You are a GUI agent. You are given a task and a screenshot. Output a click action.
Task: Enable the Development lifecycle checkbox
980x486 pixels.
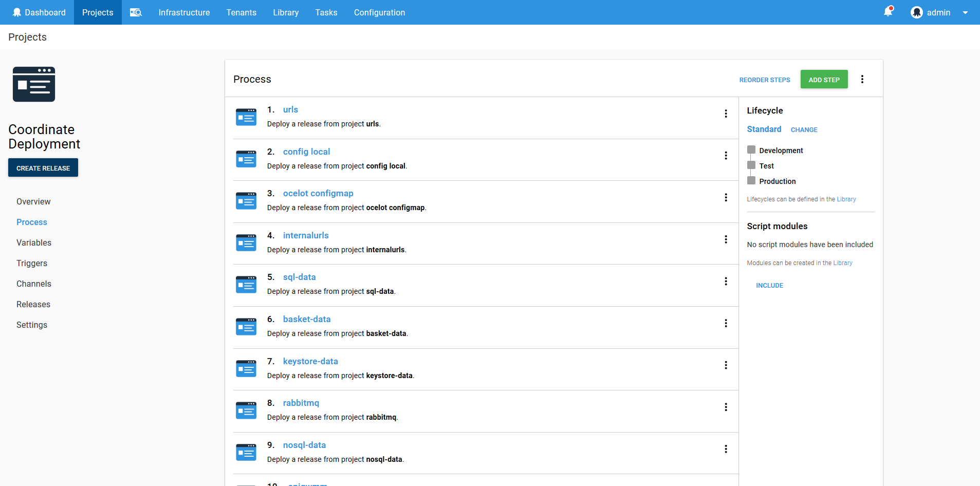[x=751, y=150]
